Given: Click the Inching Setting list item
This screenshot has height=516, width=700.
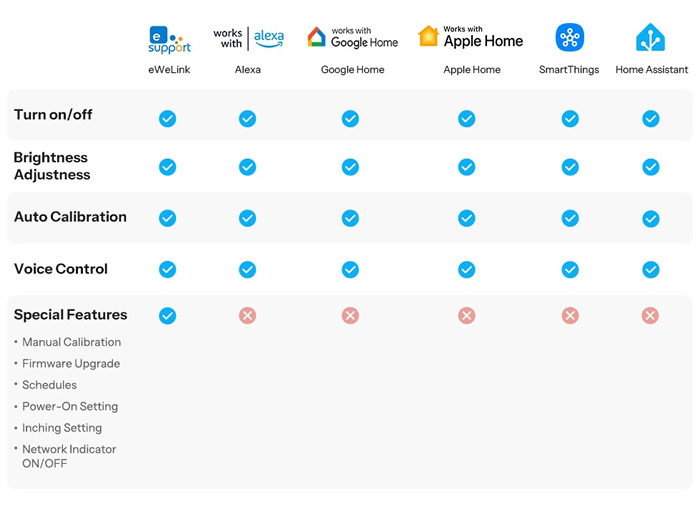Looking at the screenshot, I should pyautogui.click(x=62, y=428).
